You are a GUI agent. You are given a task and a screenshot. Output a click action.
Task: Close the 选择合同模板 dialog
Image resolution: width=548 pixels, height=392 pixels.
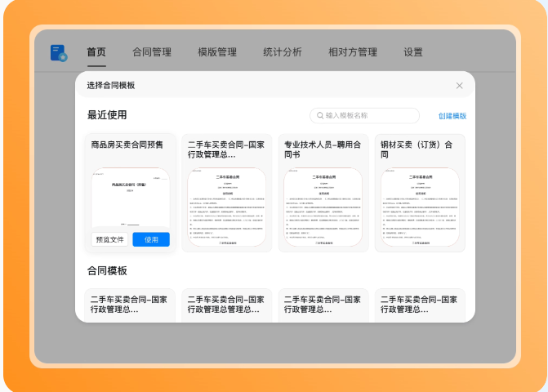(x=459, y=86)
